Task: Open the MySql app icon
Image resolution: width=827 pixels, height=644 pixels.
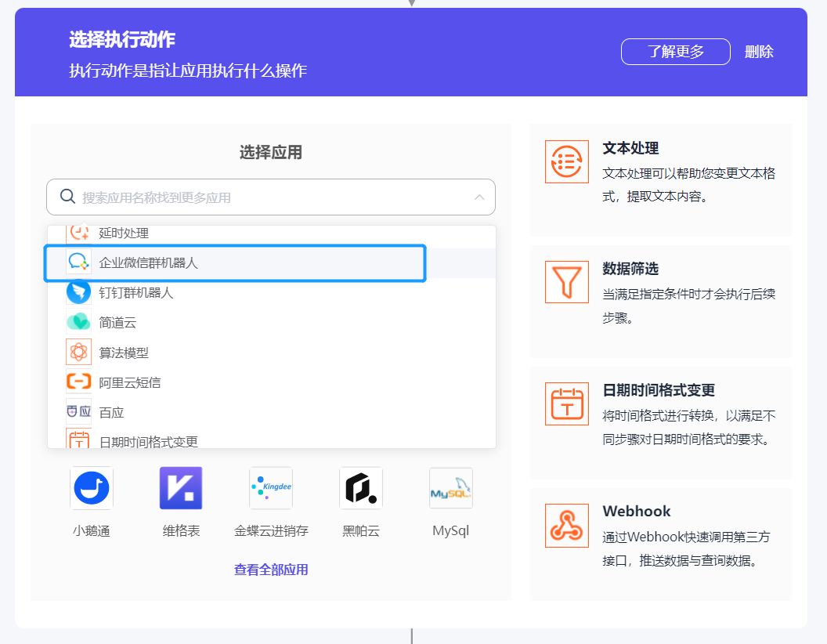Action: pyautogui.click(x=451, y=488)
